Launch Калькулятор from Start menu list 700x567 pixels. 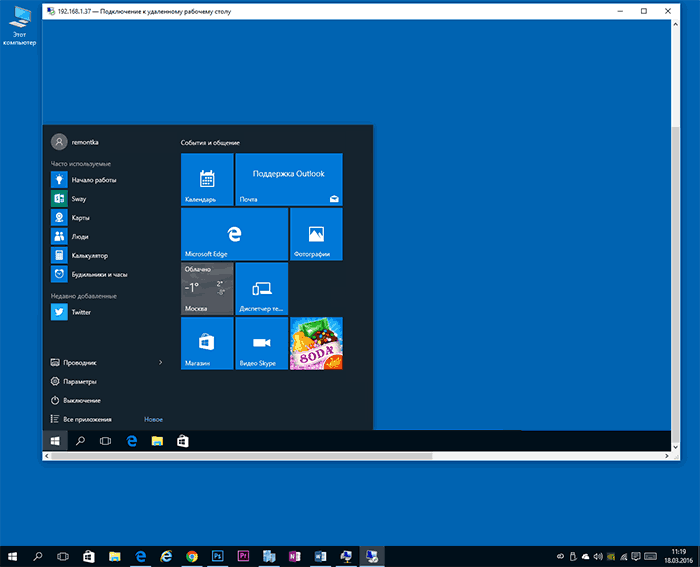click(79, 255)
